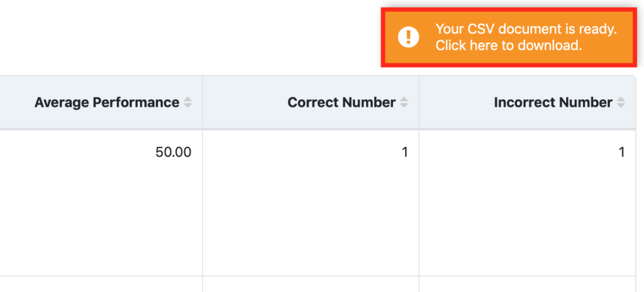Click the descending arrow next to Incorrect Number
The height and width of the screenshot is (292, 644).
coord(621,105)
